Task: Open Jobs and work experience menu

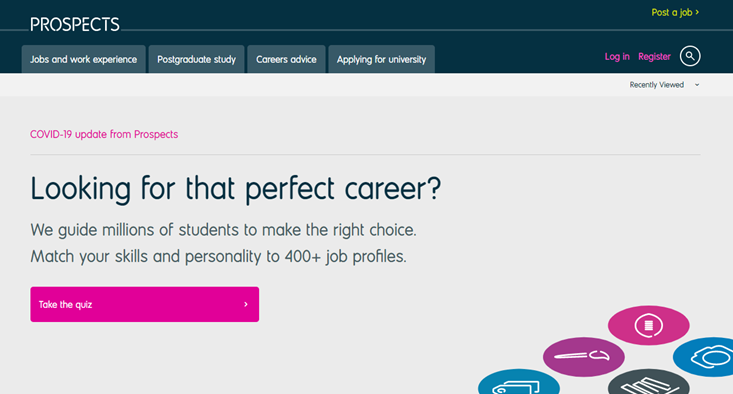Action: click(x=84, y=59)
